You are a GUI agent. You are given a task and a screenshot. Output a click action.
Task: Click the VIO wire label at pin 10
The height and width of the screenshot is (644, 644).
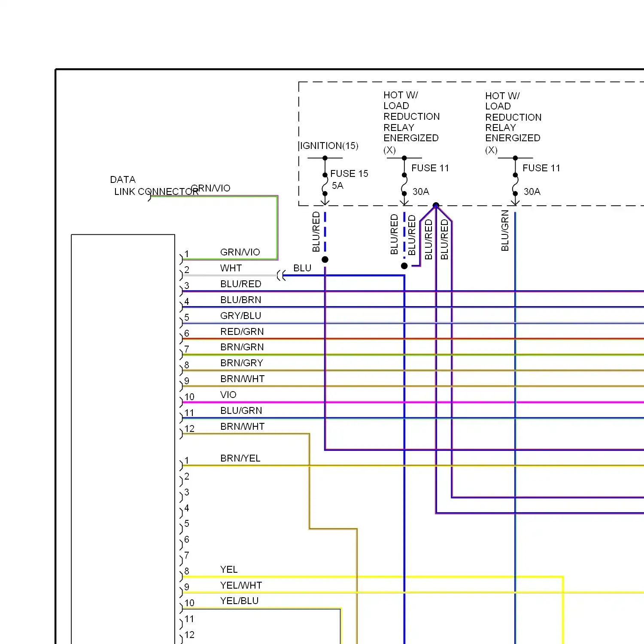point(228,395)
